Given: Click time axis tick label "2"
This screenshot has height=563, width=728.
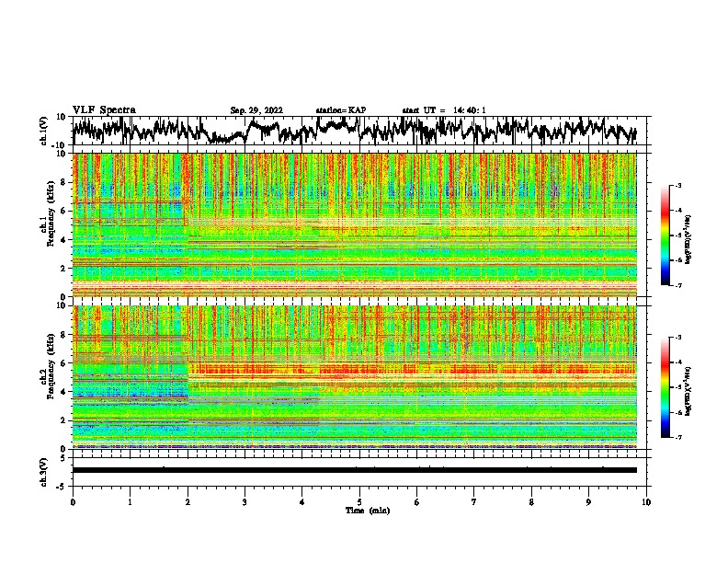Looking at the screenshot, I should [188, 502].
